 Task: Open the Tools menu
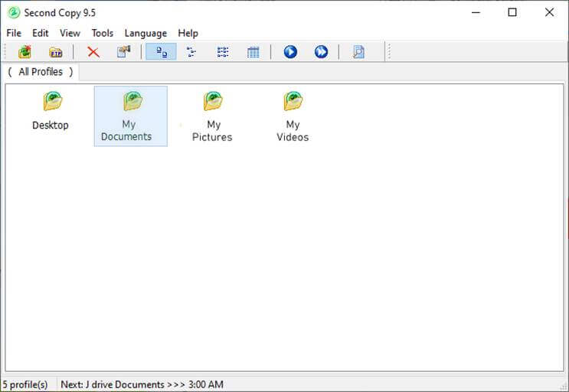[103, 33]
